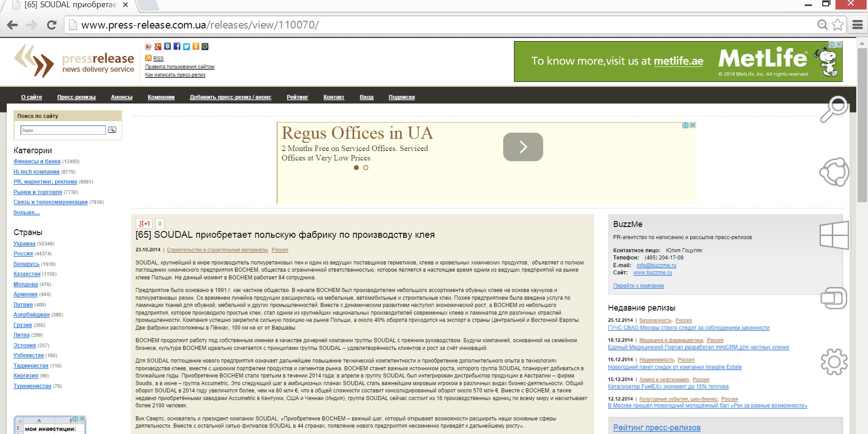Go back to the previous page
The width and height of the screenshot is (868, 434).
click(13, 25)
